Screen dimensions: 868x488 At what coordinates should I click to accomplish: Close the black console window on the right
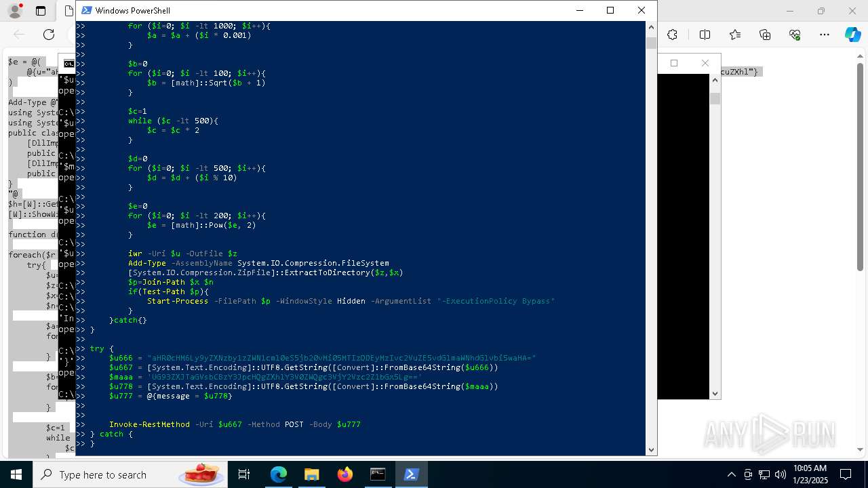[x=705, y=63]
